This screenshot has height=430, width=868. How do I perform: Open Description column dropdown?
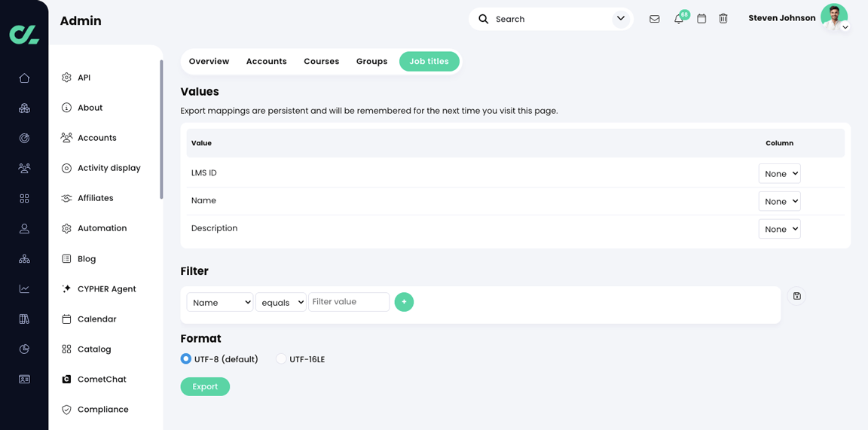tap(779, 229)
